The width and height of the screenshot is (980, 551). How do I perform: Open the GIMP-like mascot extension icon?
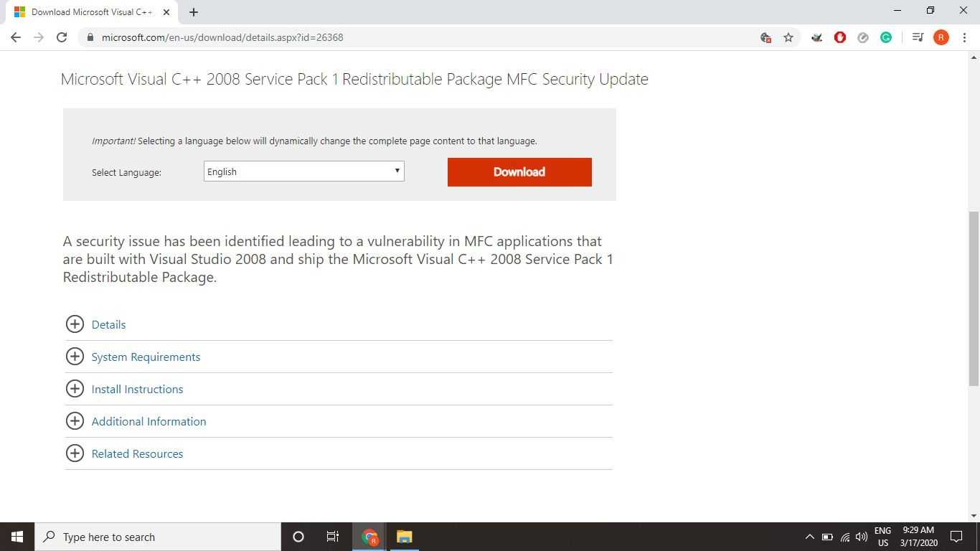816,37
